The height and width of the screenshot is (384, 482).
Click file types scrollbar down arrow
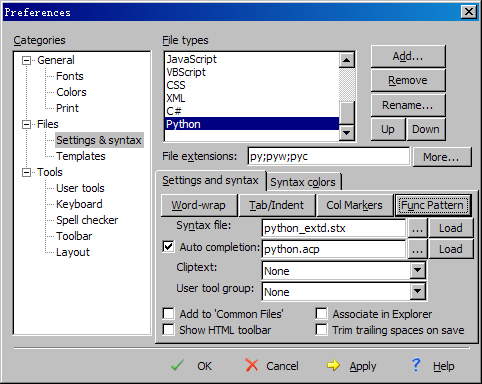click(x=347, y=133)
